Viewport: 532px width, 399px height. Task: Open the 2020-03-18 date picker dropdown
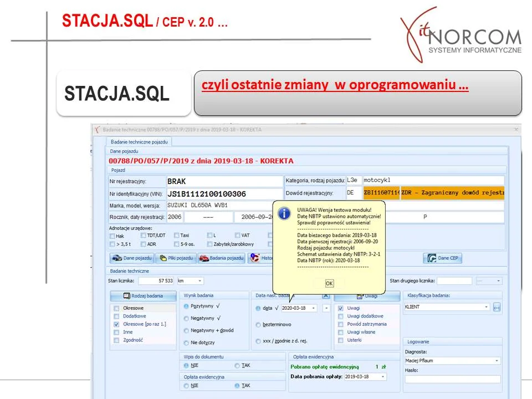click(314, 309)
